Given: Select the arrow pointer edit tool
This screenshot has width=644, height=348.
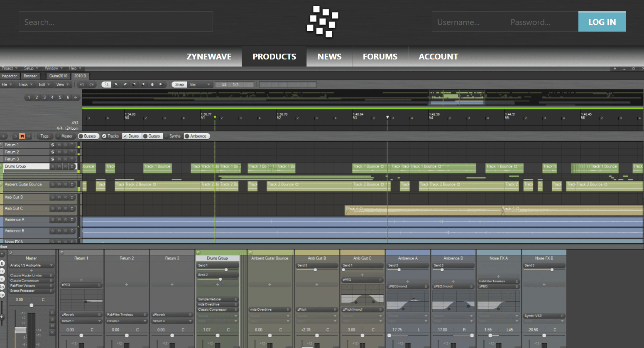Looking at the screenshot, I should [106, 84].
